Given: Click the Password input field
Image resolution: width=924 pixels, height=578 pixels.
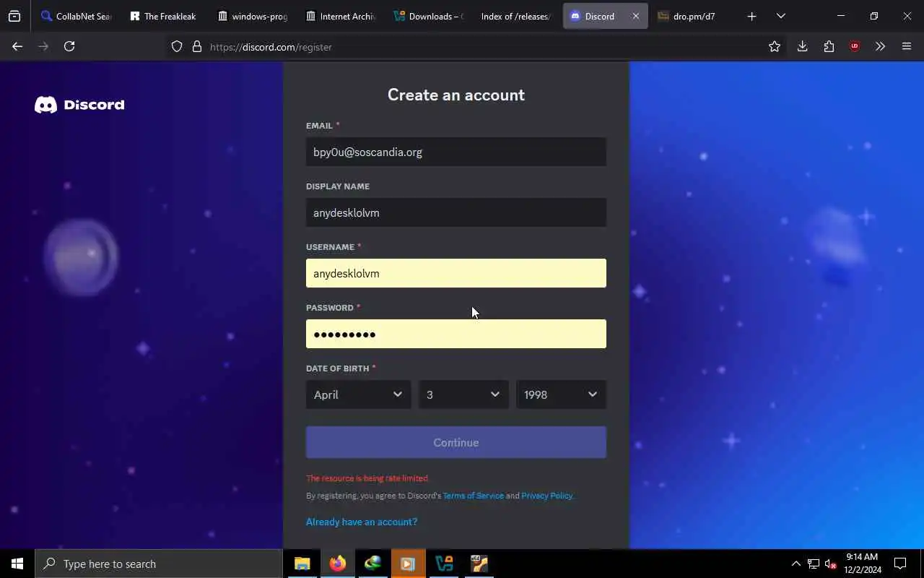Looking at the screenshot, I should (456, 334).
